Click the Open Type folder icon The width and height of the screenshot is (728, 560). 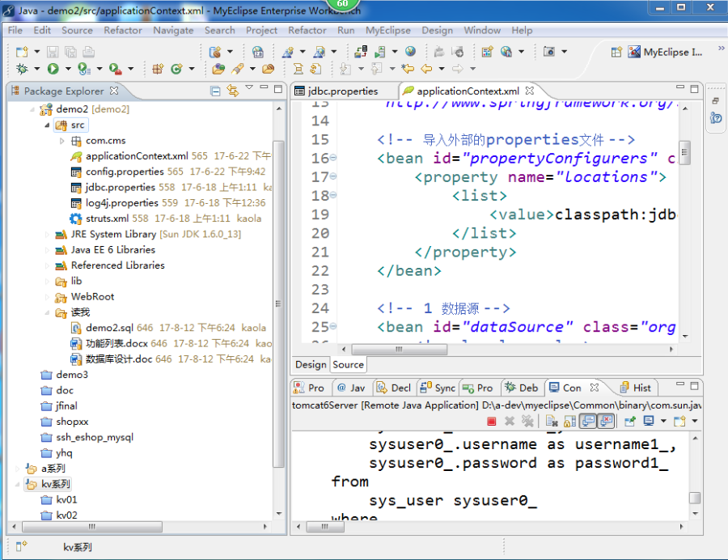[218, 69]
